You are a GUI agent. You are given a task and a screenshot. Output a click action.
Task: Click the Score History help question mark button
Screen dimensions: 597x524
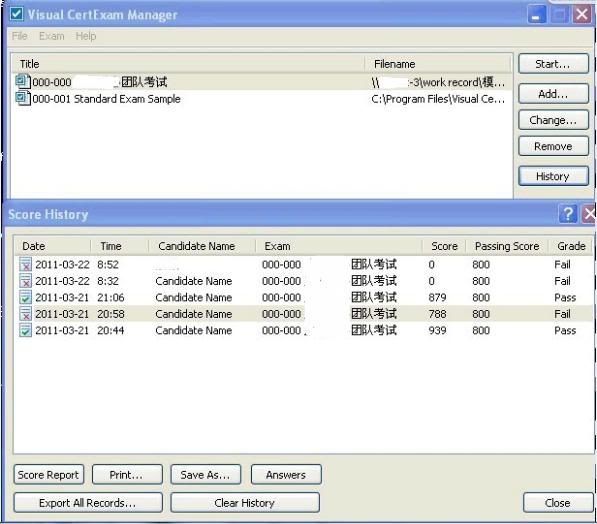point(568,214)
